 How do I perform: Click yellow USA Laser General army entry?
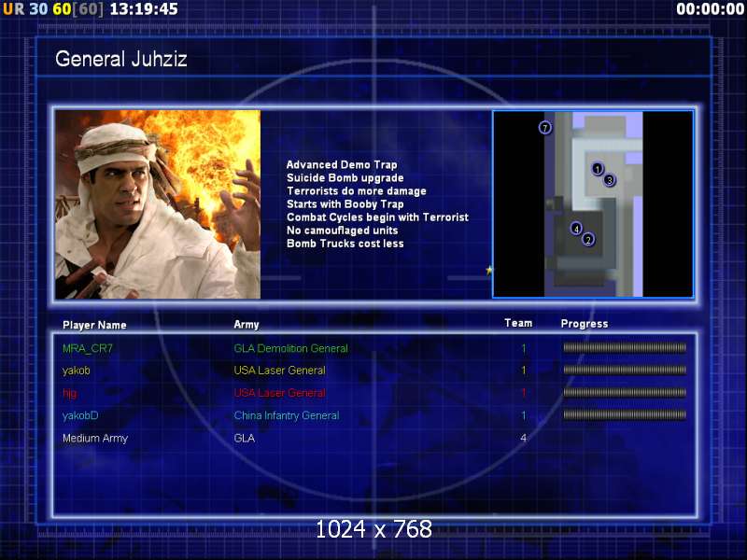coord(279,371)
